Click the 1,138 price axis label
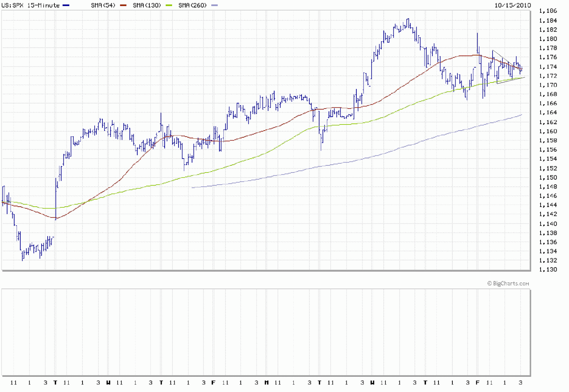Viewport: 569px width, 392px height. coord(548,233)
